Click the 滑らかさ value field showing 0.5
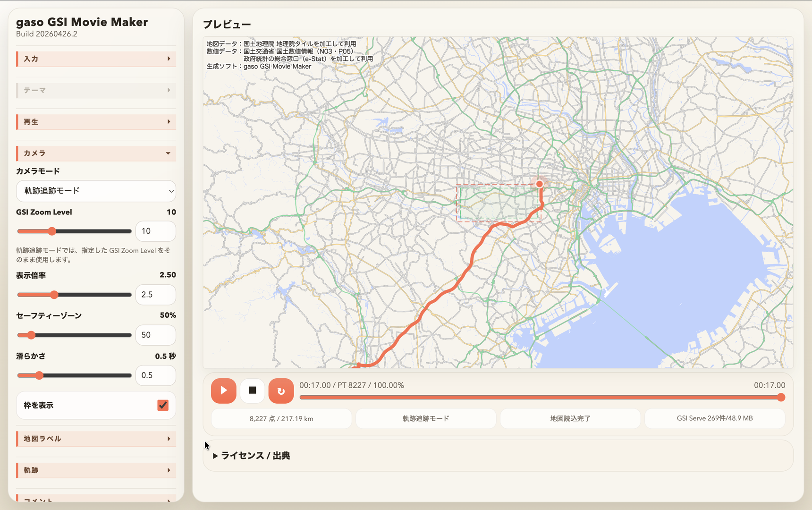This screenshot has height=510, width=812. [156, 375]
